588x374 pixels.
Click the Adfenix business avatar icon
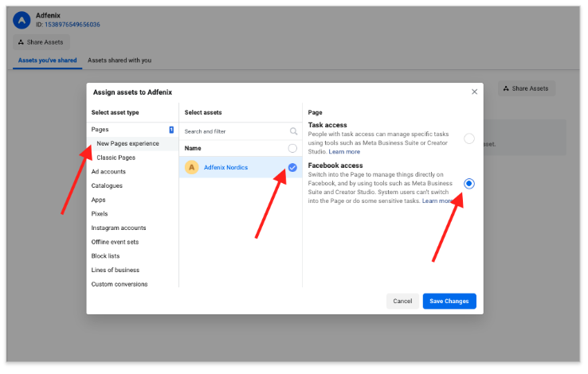click(22, 20)
